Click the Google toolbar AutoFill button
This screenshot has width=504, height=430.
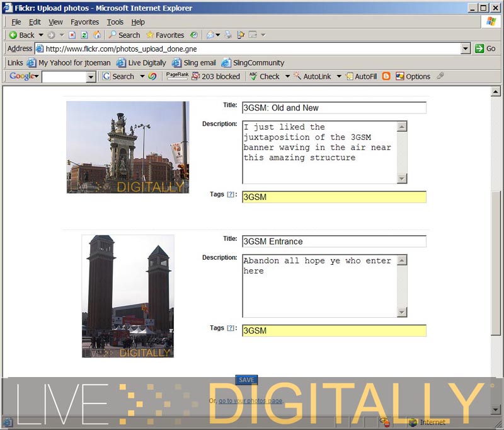tap(361, 76)
